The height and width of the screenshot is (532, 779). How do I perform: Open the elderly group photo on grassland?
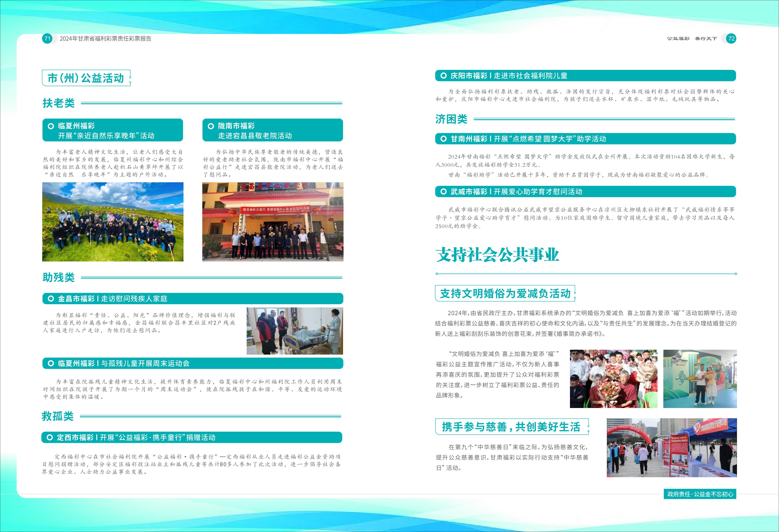113,222
